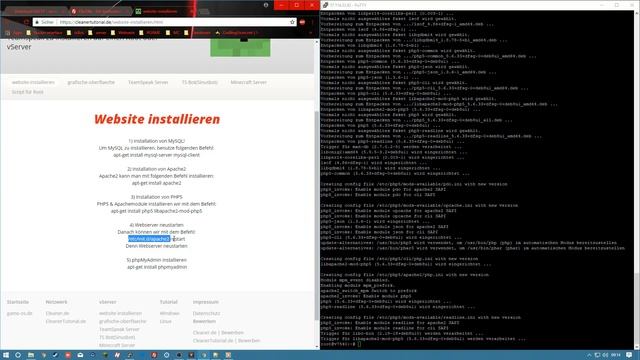Open footer 'website installieren' link under vServer
This screenshot has width=640, height=360.
[x=120, y=313]
